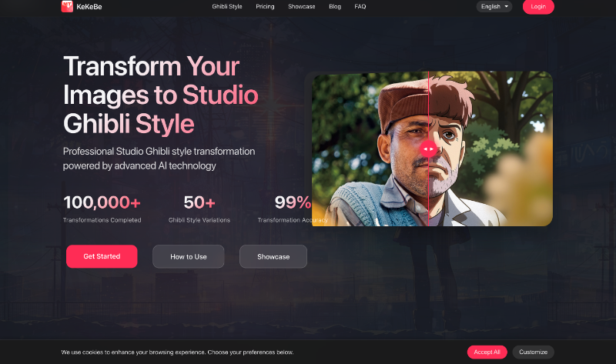Click the "99%" statistic value
616x364 pixels.
point(293,202)
